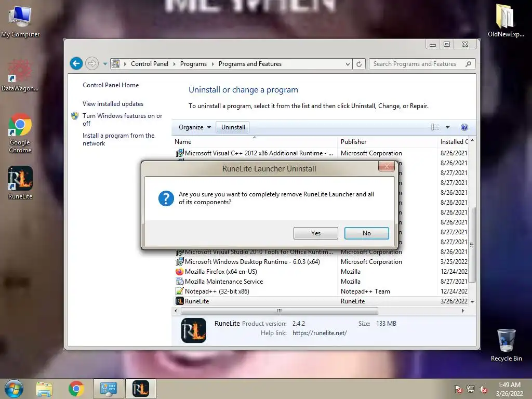
Task: Click the RuneLite logo in details pane
Action: pos(194,330)
